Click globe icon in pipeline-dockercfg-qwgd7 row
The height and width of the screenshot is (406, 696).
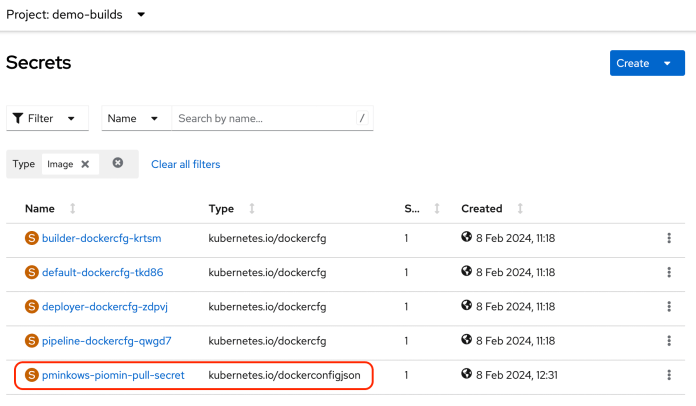point(467,339)
